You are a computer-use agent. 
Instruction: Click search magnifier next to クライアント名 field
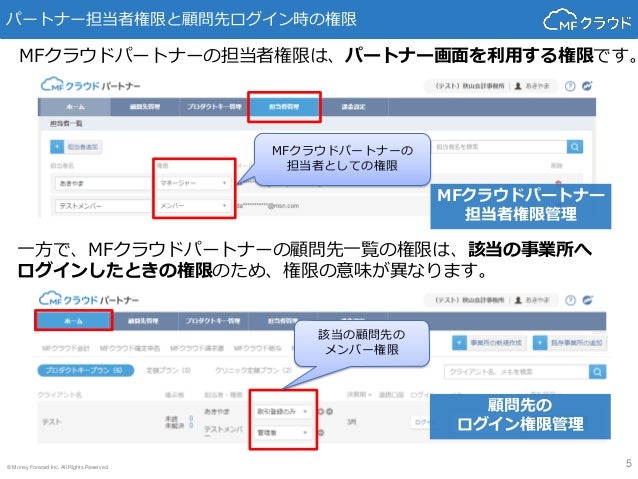[597, 372]
